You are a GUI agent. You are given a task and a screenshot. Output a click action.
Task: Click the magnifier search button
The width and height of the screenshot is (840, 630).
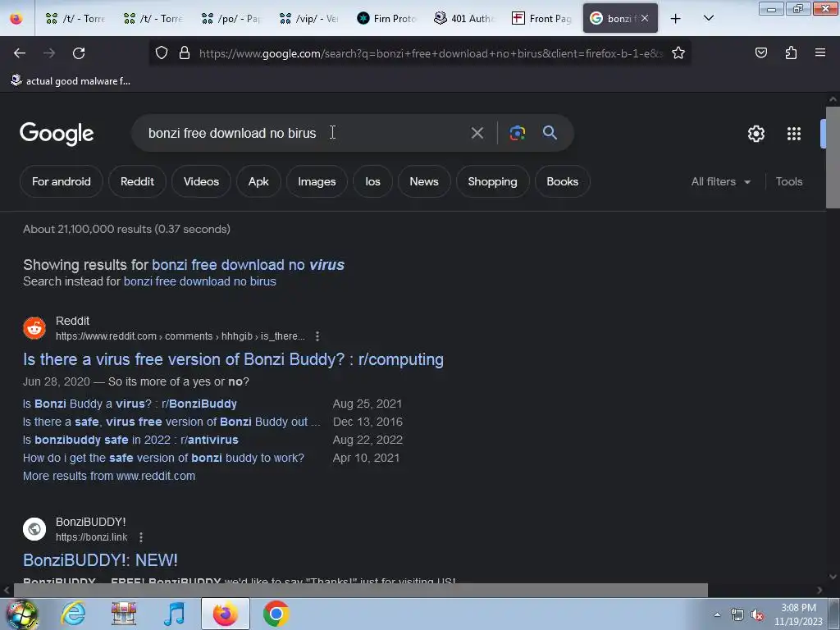click(x=550, y=132)
